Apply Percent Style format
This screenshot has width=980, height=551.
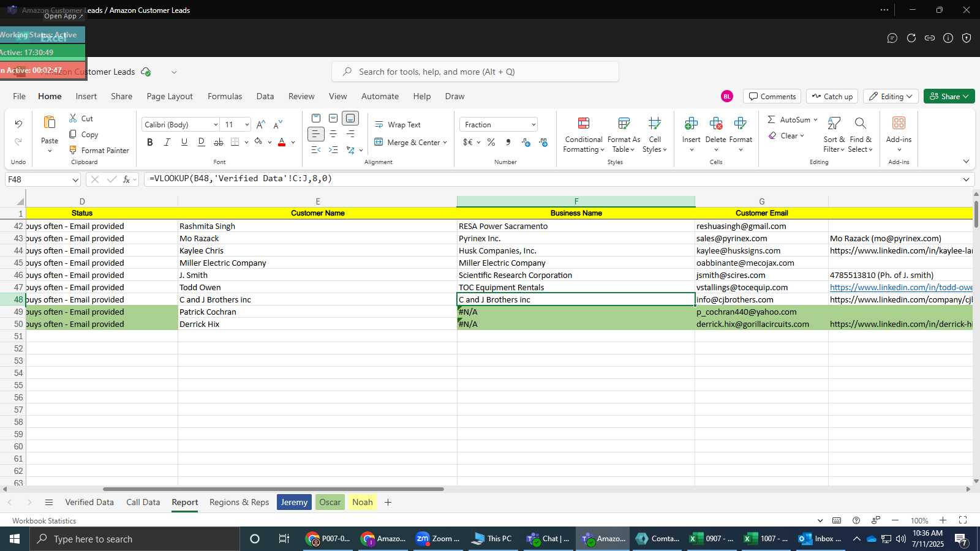[491, 142]
